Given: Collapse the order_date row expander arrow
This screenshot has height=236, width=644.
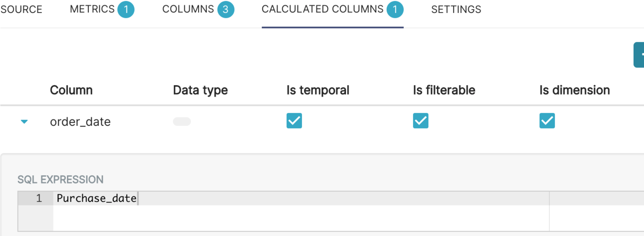Looking at the screenshot, I should pos(24,122).
